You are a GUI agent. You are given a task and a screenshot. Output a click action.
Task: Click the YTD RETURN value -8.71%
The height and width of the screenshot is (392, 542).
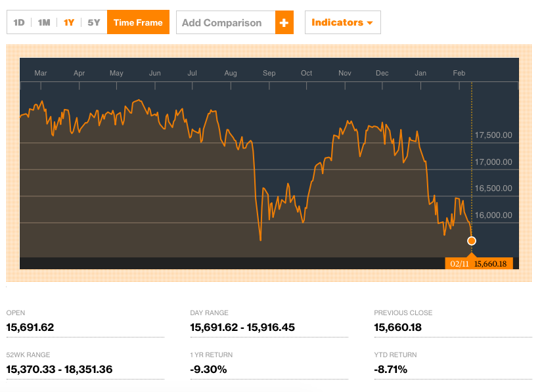392,369
